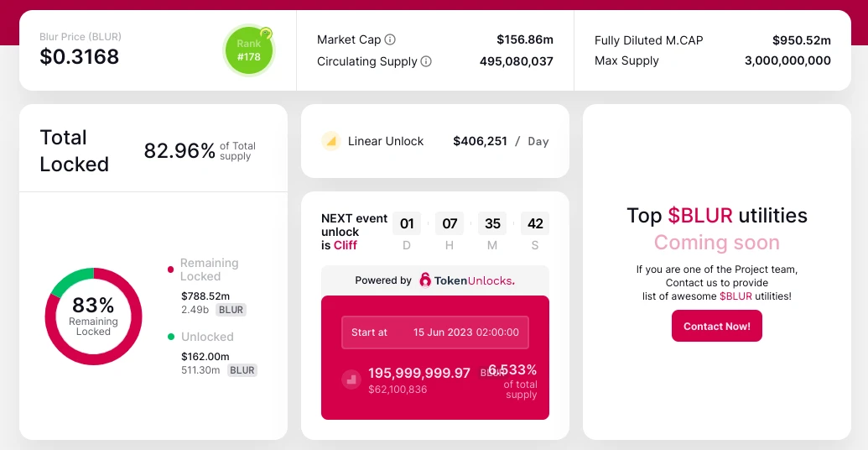Click the green Unlocked legend dot
Viewport: 868px width, 450px height.
tap(171, 337)
